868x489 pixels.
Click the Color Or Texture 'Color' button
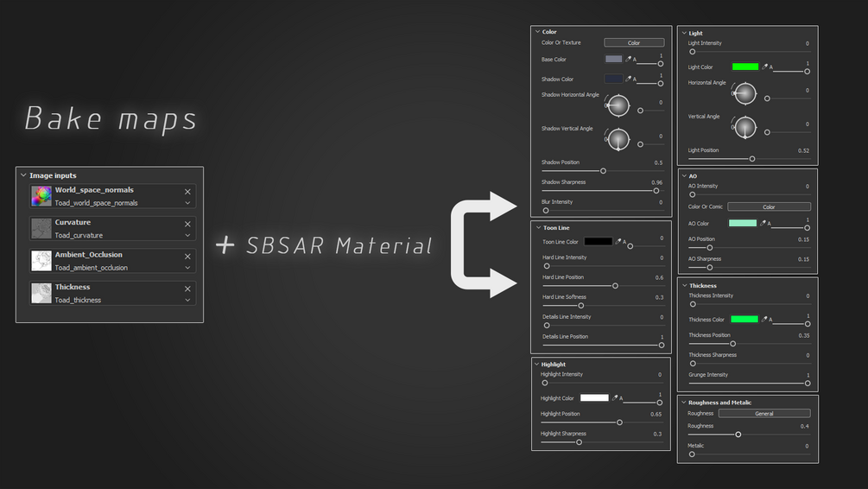[x=634, y=42]
